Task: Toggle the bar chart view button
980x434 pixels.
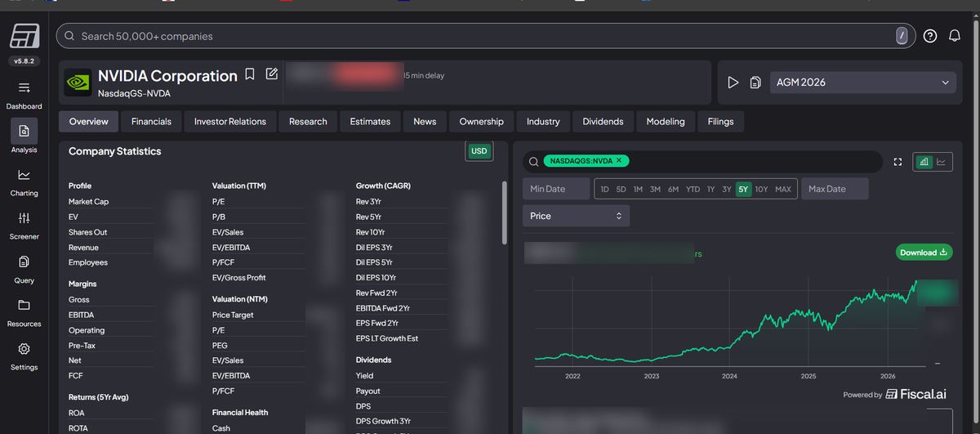Action: [x=925, y=162]
